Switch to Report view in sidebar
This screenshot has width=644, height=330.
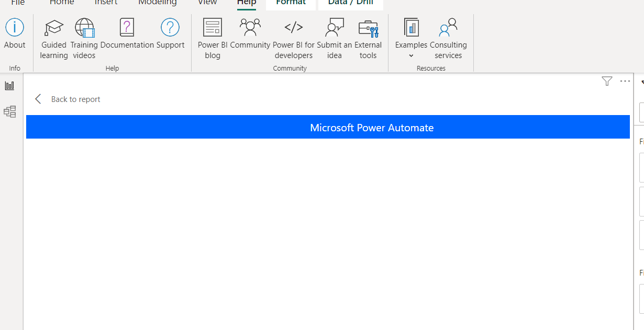(9, 86)
